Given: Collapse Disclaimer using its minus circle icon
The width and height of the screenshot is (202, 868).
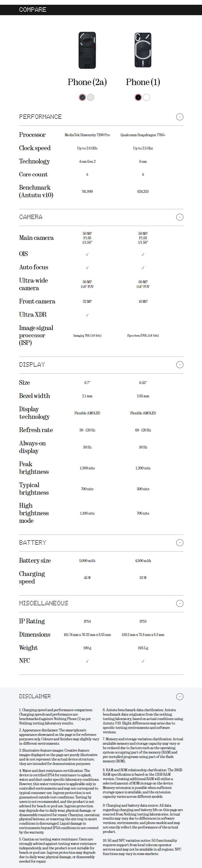Looking at the screenshot, I should point(180,696).
